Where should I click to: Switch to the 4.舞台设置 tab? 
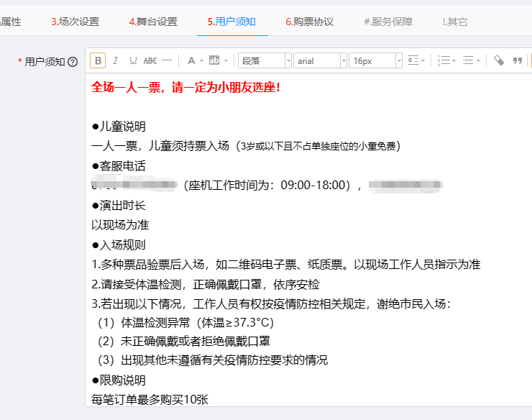[153, 22]
